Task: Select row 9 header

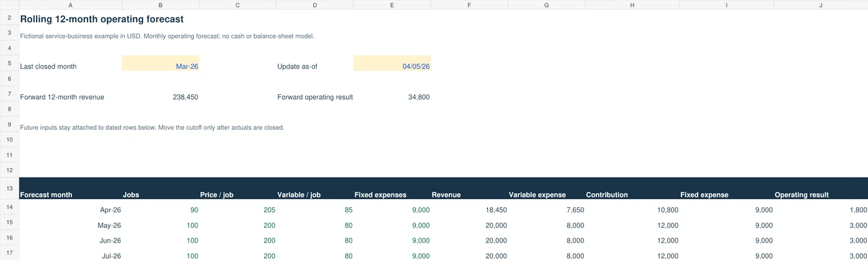Action: click(x=9, y=124)
